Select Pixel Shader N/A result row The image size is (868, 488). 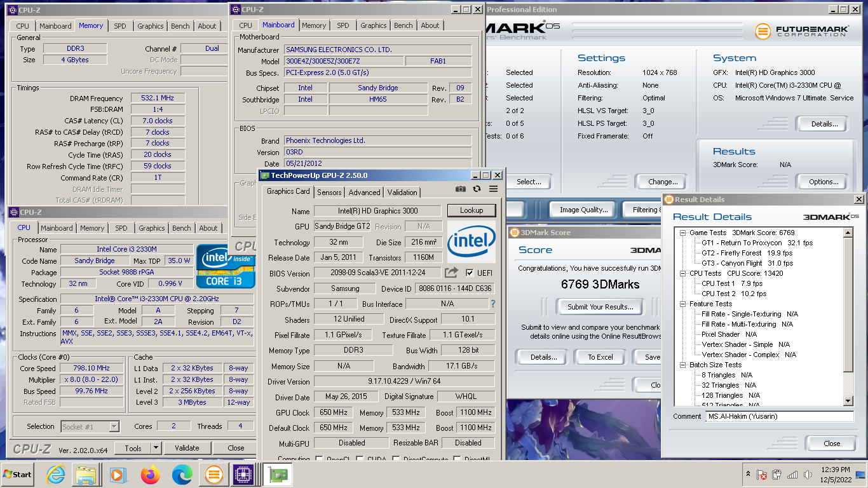(x=729, y=334)
